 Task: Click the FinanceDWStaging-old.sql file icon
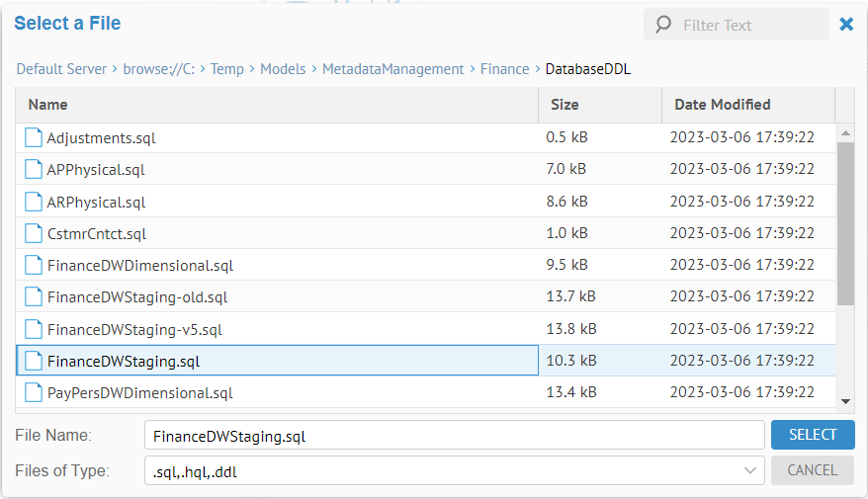(x=34, y=297)
